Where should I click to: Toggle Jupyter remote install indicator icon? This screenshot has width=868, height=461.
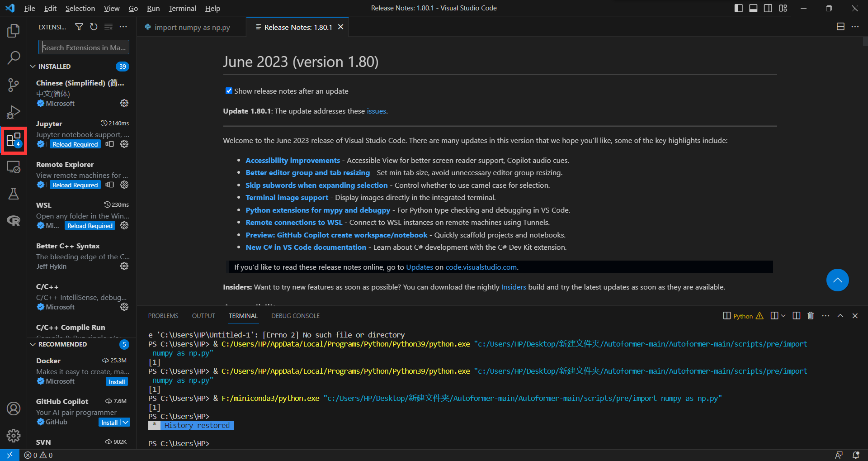[109, 144]
